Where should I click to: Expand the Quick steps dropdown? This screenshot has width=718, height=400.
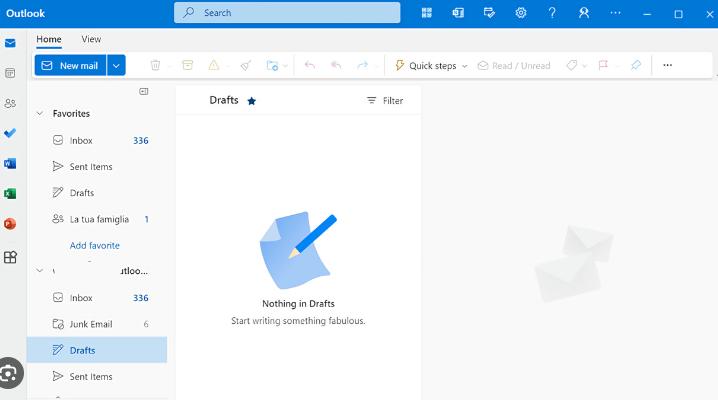click(464, 66)
